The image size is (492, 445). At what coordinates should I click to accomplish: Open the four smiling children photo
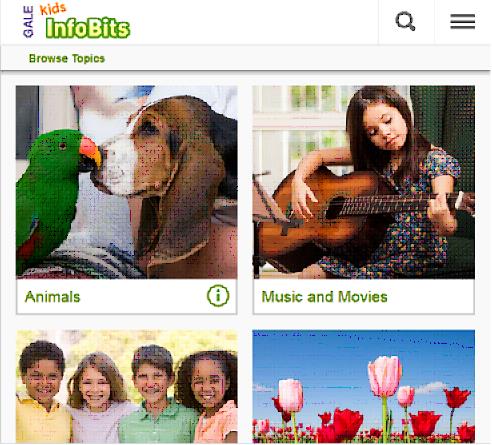pyautogui.click(x=127, y=387)
